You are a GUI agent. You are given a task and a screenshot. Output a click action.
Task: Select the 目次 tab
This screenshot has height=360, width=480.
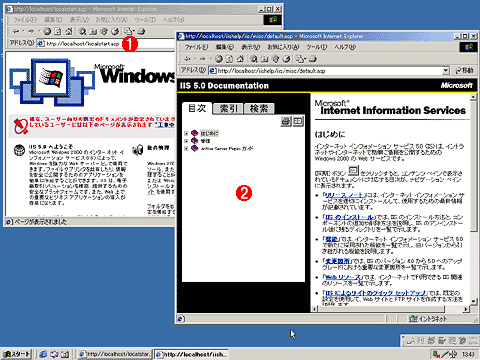point(197,108)
